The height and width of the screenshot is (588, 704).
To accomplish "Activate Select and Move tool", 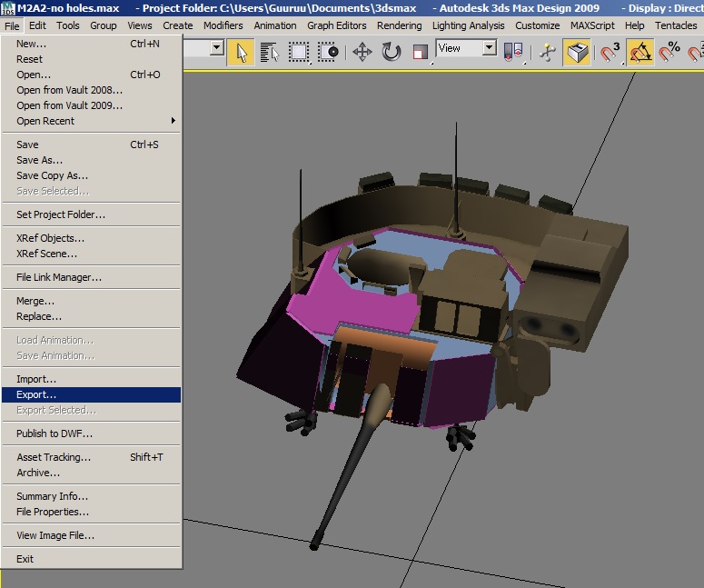I will click(x=362, y=53).
